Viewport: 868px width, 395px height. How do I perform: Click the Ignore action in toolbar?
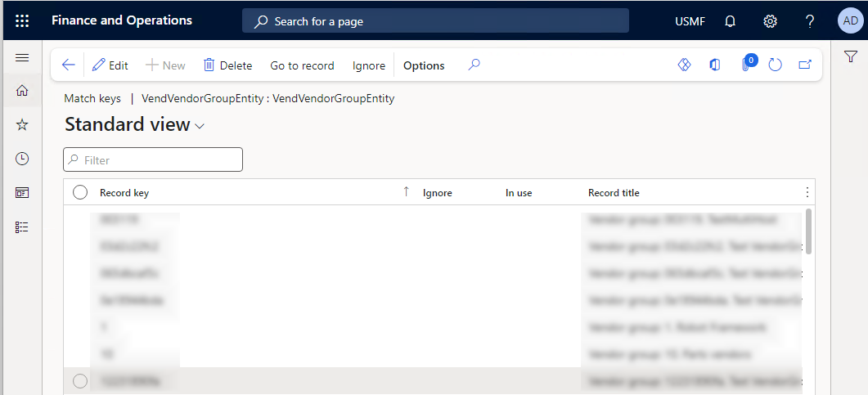pyautogui.click(x=369, y=65)
